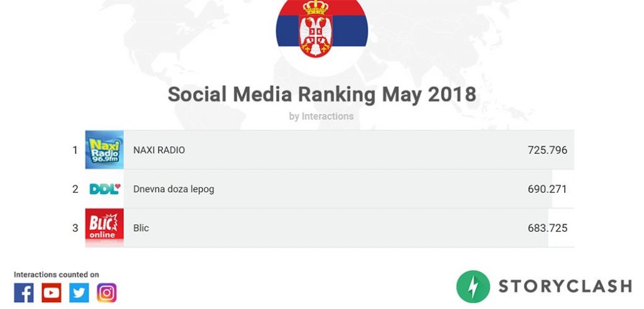Click the Storyclash green lightning logo
This screenshot has height=309, width=644.
(x=473, y=286)
